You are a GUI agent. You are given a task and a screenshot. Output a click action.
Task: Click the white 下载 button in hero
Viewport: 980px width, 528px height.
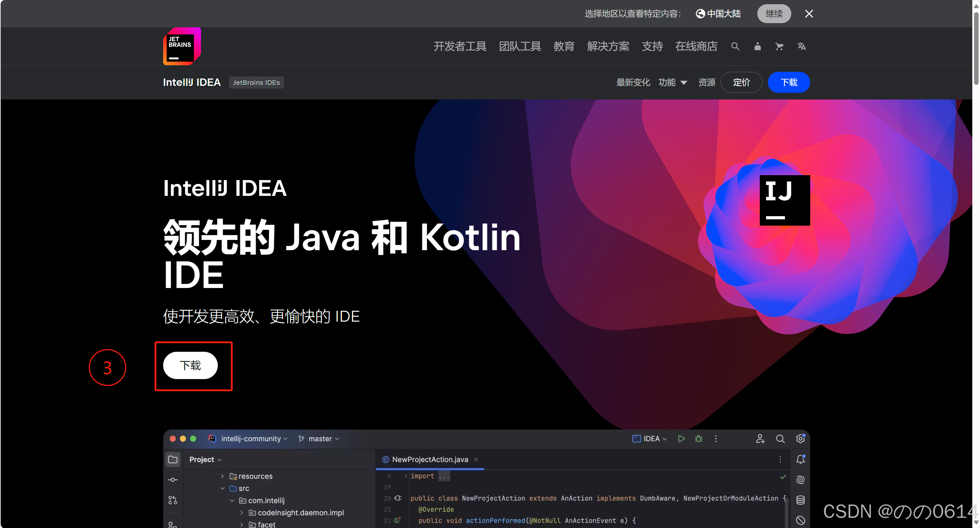pyautogui.click(x=190, y=365)
